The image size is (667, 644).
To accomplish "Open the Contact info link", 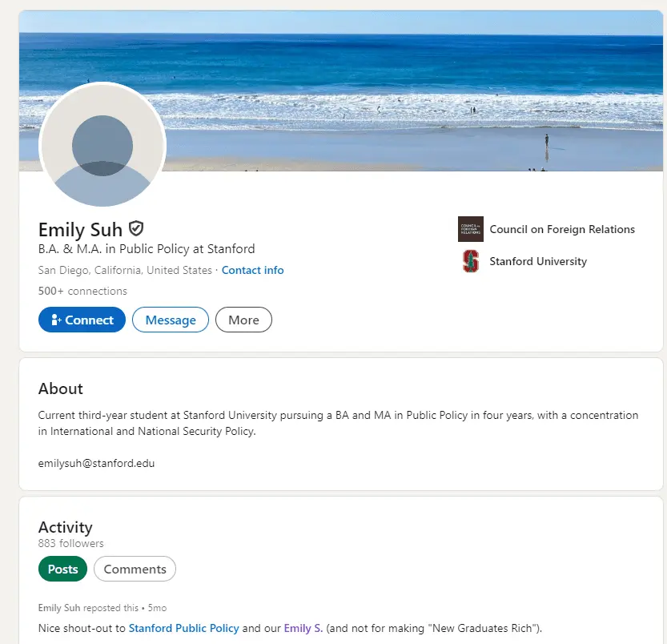I will point(252,270).
